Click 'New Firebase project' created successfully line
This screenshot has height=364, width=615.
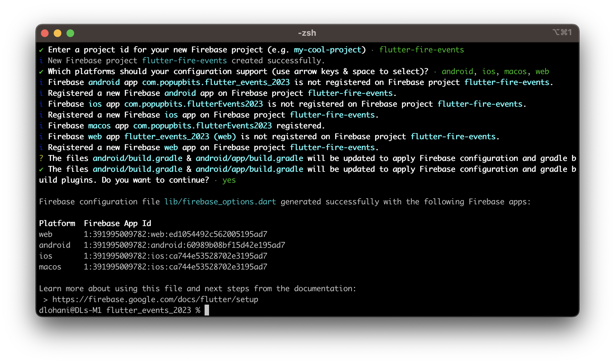pos(182,61)
